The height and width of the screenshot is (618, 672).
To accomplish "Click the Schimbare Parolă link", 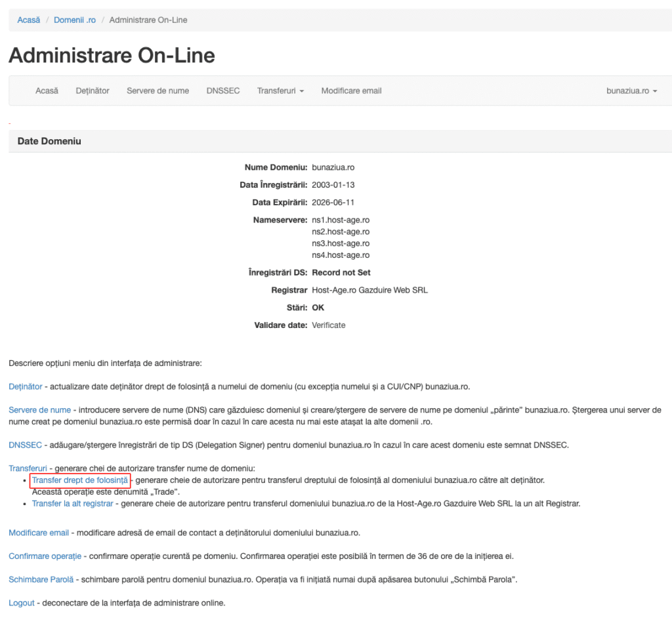I will (41, 580).
